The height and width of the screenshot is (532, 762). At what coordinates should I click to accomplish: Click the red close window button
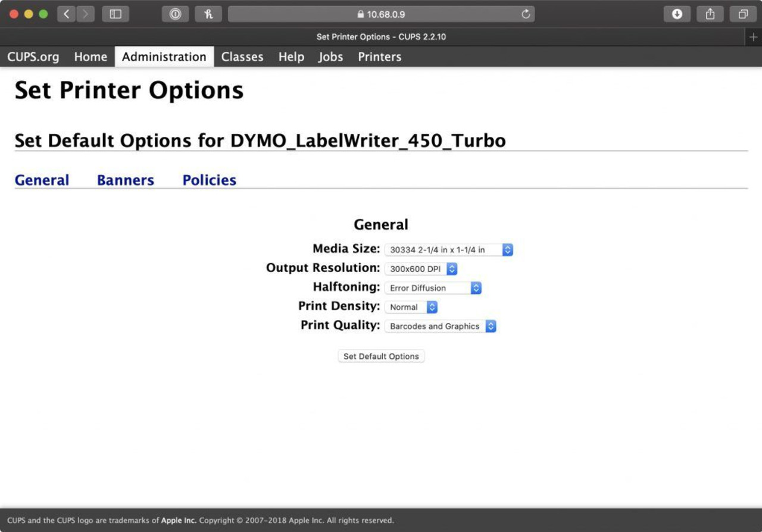coord(14,14)
